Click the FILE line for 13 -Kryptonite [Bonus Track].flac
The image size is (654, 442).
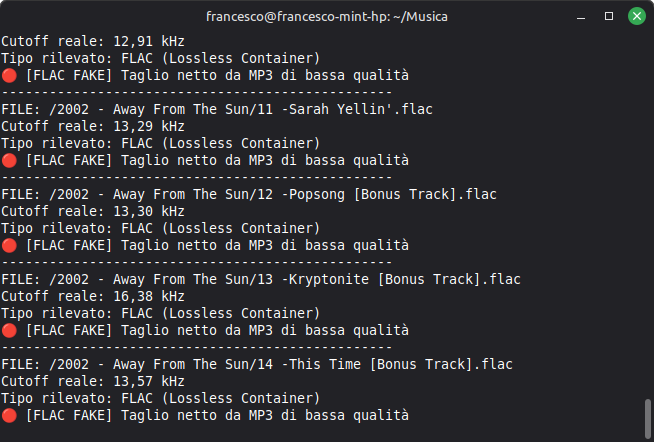[261, 280]
